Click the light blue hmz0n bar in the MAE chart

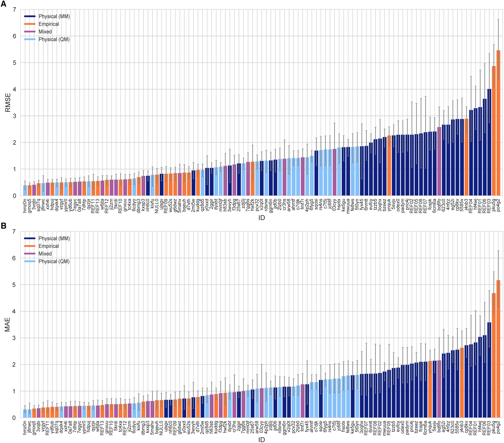[25, 414]
